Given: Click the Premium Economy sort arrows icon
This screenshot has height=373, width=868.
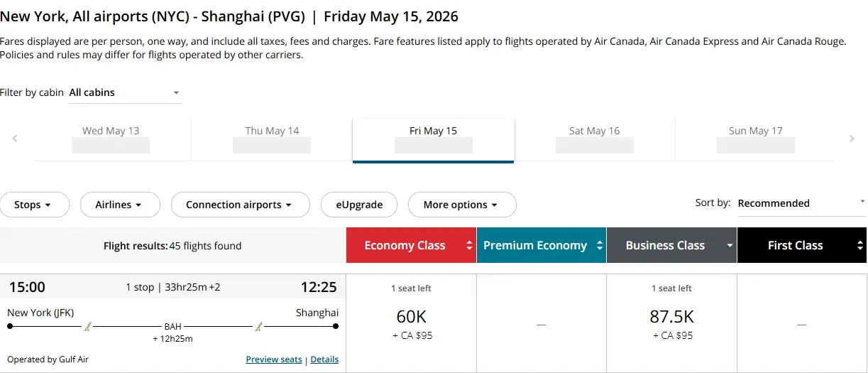Looking at the screenshot, I should (600, 245).
